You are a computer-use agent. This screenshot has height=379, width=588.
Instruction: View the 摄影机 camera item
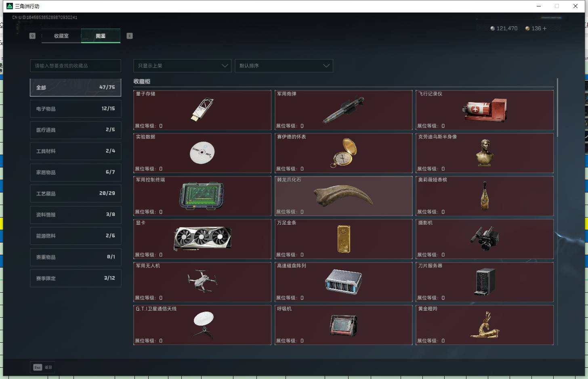(485, 239)
